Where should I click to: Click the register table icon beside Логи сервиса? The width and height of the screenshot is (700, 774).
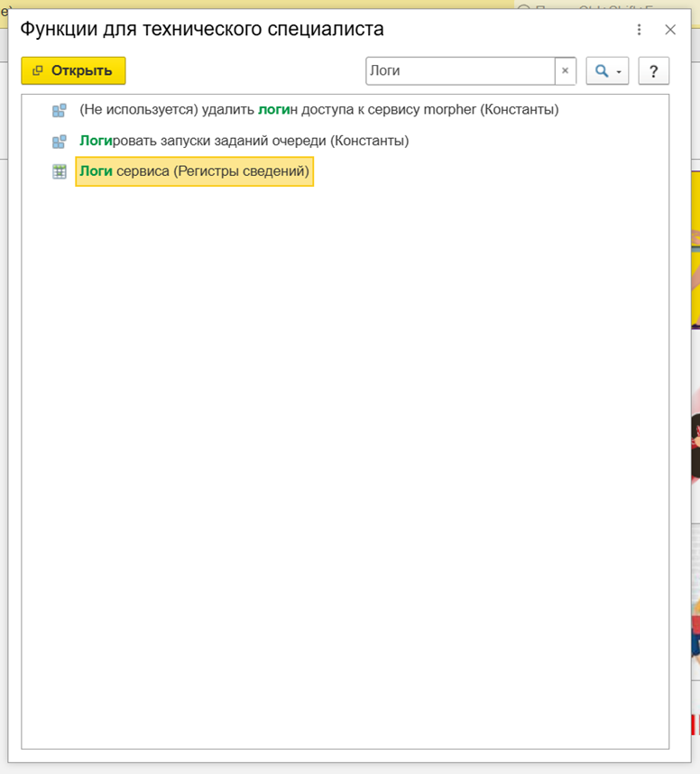[60, 171]
